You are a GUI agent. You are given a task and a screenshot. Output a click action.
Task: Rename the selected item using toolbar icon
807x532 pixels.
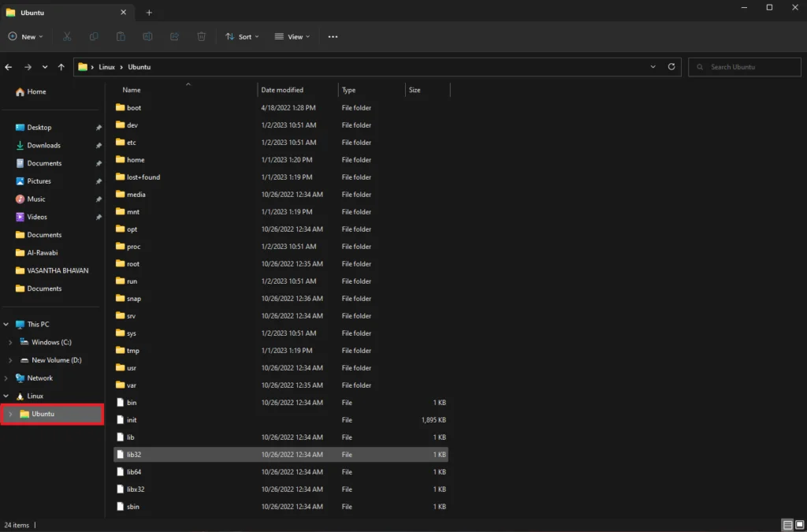pyautogui.click(x=147, y=36)
